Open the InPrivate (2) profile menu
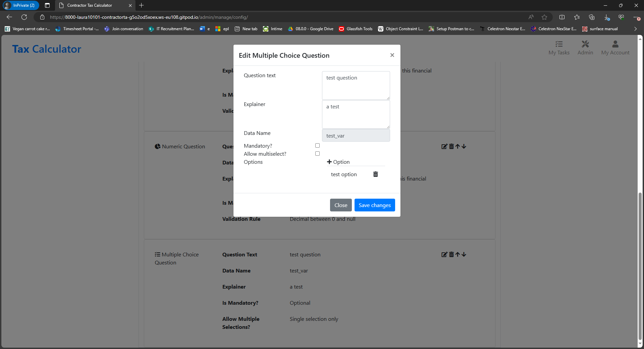Image resolution: width=644 pixels, height=349 pixels. tap(21, 5)
